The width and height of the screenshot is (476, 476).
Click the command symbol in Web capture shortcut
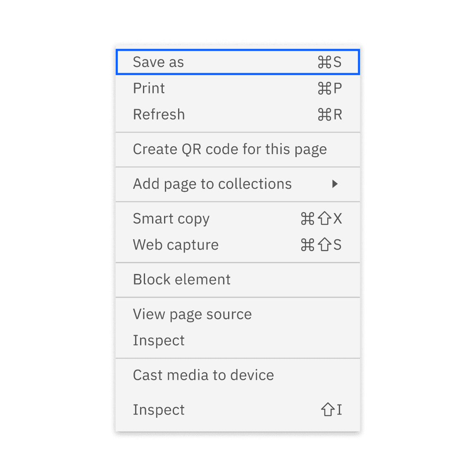pyautogui.click(x=307, y=245)
